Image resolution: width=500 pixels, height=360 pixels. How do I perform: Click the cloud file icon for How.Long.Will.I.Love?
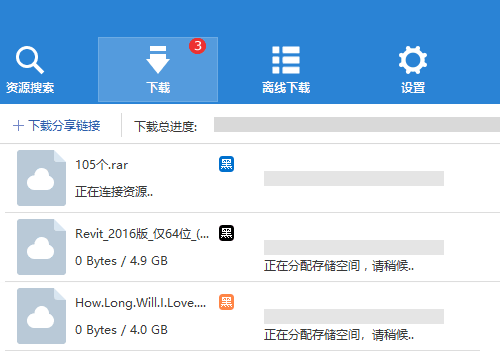click(x=41, y=316)
